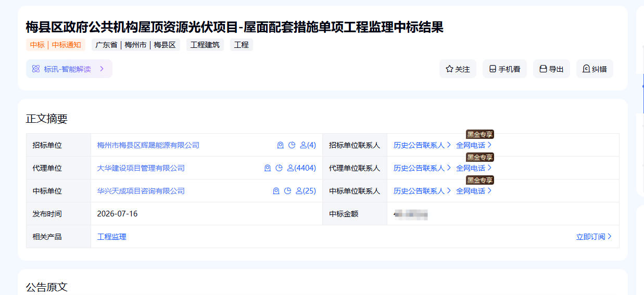Image resolution: width=644 pixels, height=295 pixels.
Task: Click the 公告原文 heading
Action: (47, 287)
